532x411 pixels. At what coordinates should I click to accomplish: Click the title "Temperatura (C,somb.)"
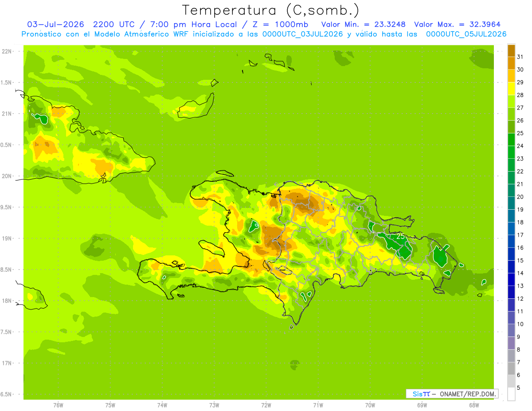pos(270,10)
